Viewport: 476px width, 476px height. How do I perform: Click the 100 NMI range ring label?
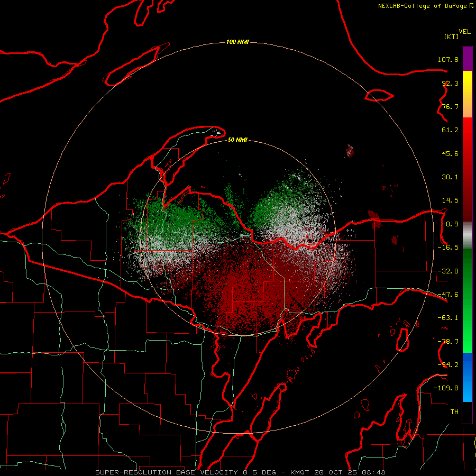(237, 42)
